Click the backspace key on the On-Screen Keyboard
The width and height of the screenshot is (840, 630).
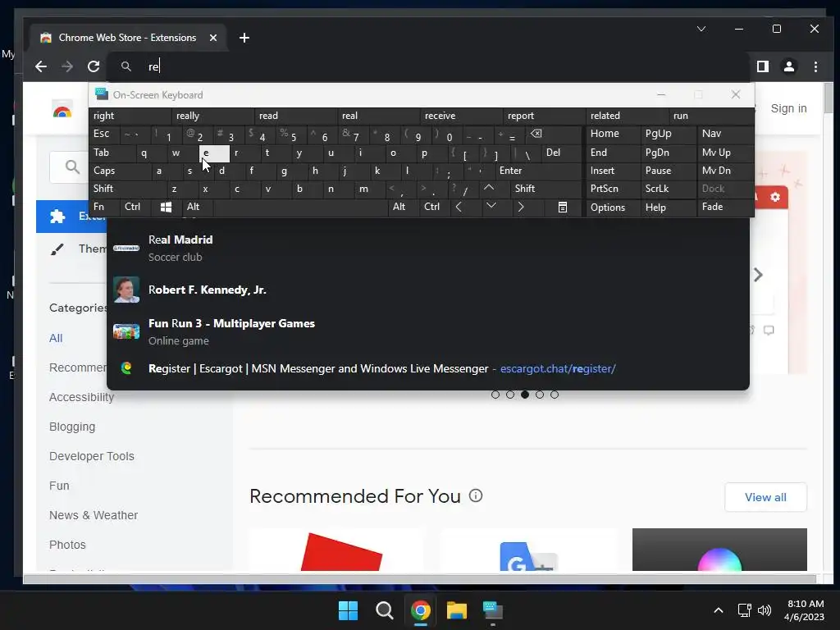tap(536, 134)
